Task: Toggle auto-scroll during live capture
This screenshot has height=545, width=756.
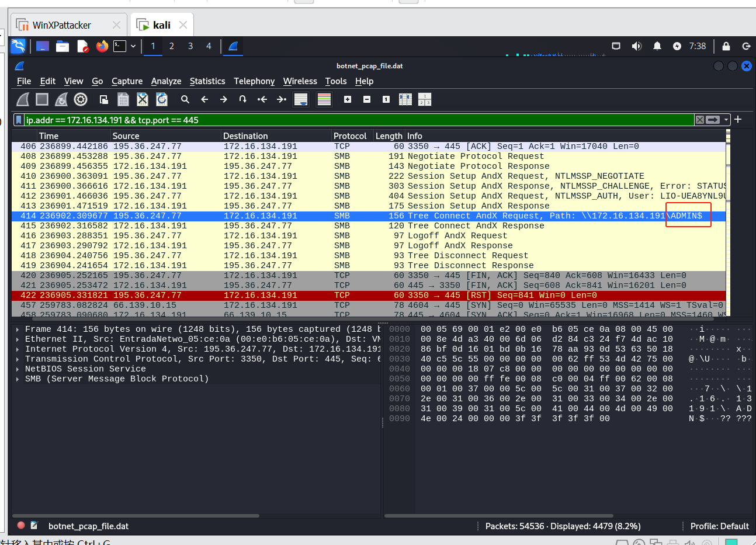Action: point(301,100)
